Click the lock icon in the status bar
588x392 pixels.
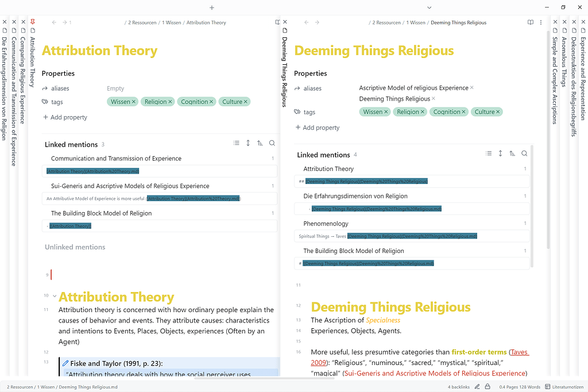487,387
